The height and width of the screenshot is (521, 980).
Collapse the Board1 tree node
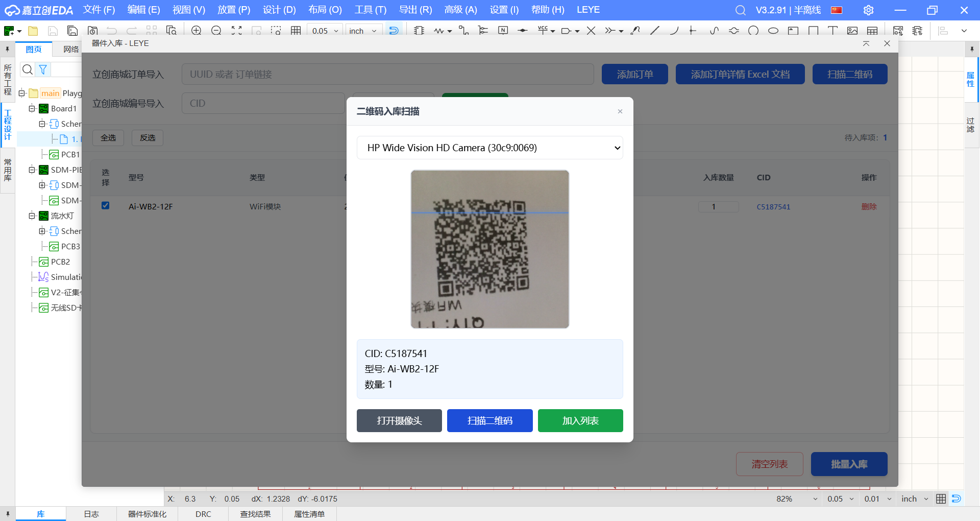[32, 108]
